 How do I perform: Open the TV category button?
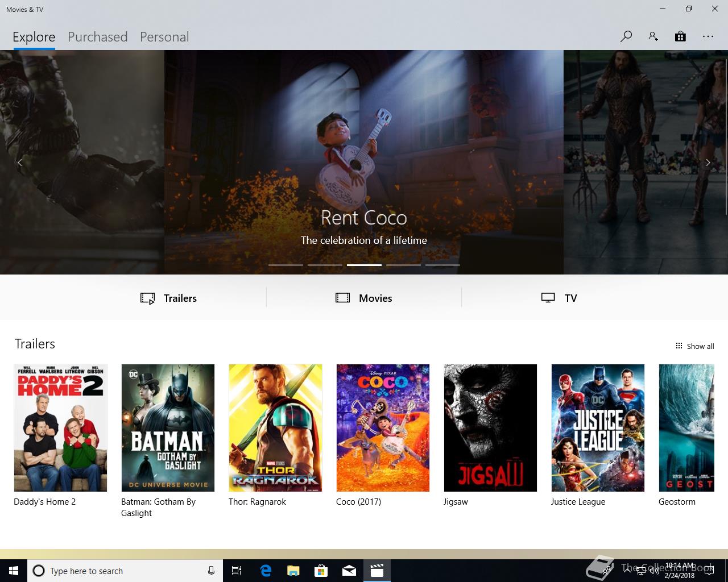pos(559,298)
